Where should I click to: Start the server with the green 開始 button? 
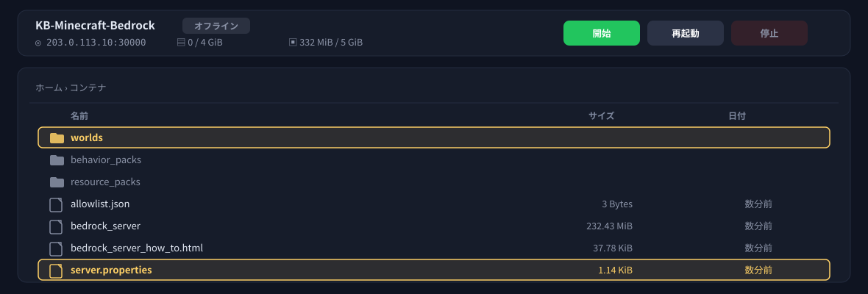point(601,33)
